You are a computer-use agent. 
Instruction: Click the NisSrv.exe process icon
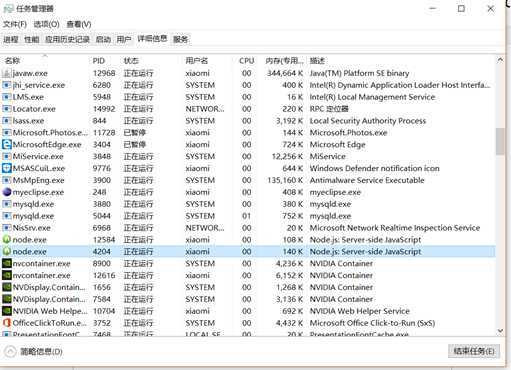point(6,228)
